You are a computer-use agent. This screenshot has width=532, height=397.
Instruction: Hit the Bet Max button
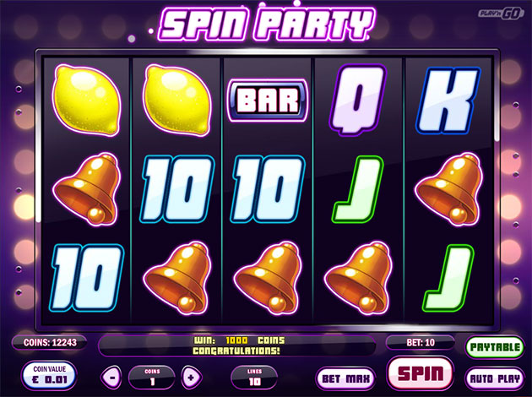345,378
